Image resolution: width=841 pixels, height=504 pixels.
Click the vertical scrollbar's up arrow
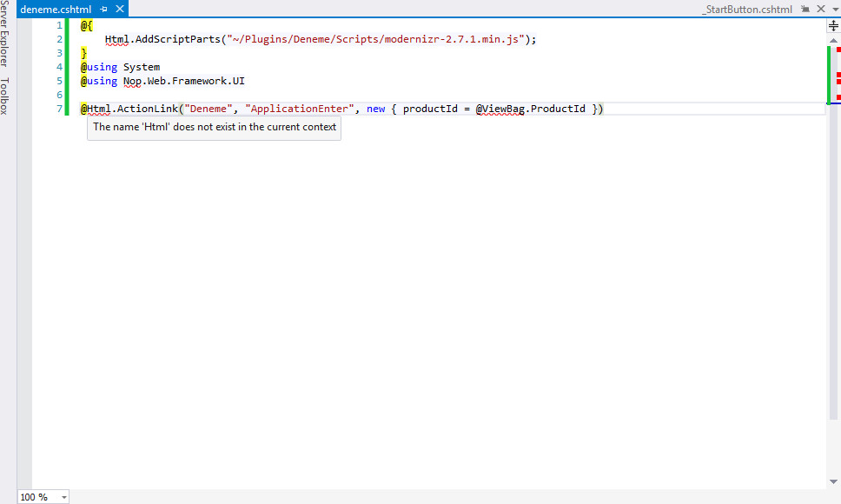(833, 40)
